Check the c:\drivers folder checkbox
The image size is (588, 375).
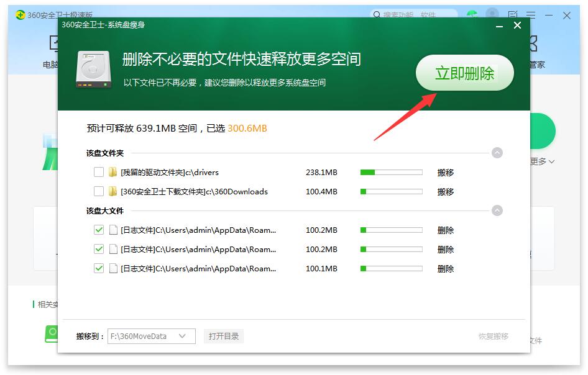[99, 173]
